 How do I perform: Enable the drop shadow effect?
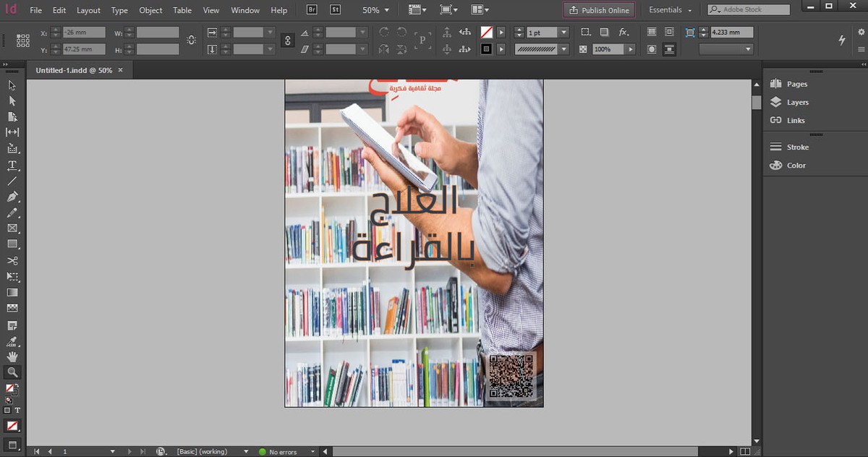click(x=604, y=33)
